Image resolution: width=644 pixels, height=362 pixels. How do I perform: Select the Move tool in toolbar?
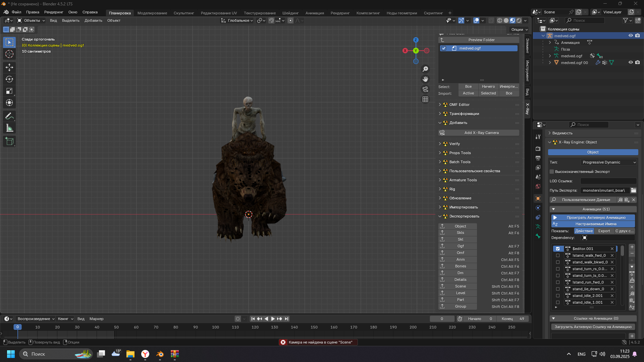tap(9, 67)
